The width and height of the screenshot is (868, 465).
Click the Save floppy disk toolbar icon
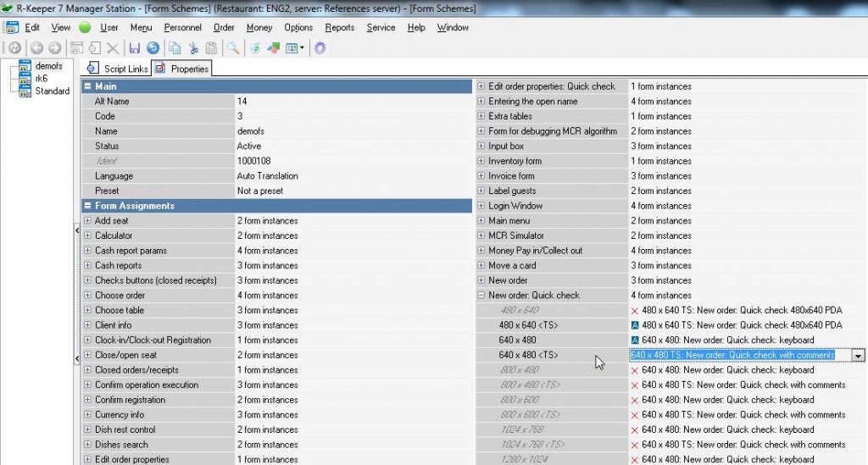coord(135,48)
